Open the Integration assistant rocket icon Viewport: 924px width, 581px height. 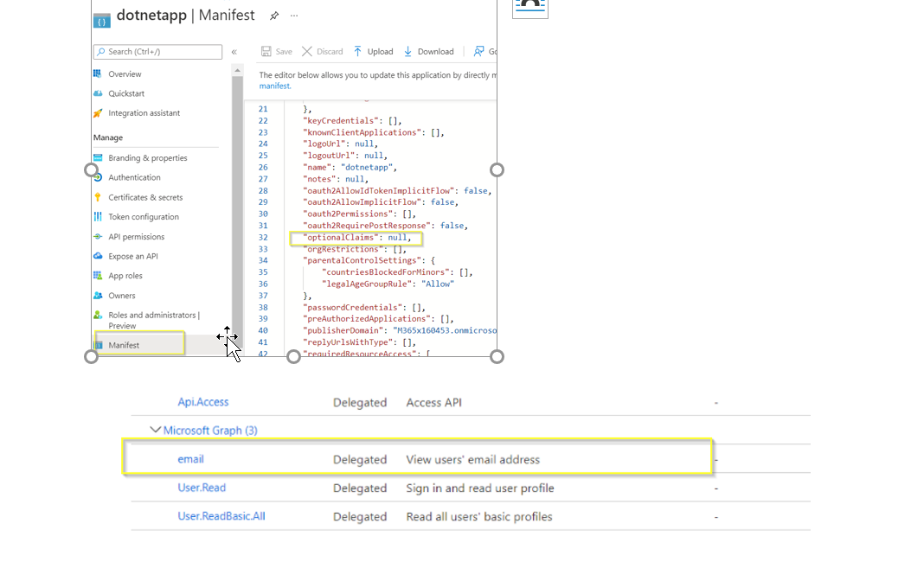point(98,113)
